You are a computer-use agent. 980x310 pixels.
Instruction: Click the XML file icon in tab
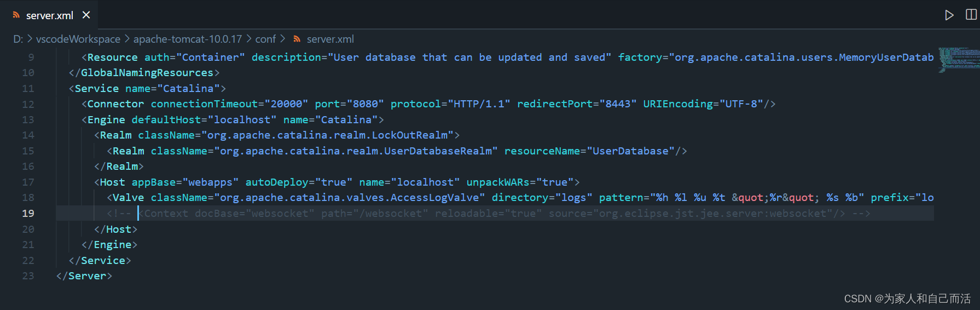tap(16, 15)
